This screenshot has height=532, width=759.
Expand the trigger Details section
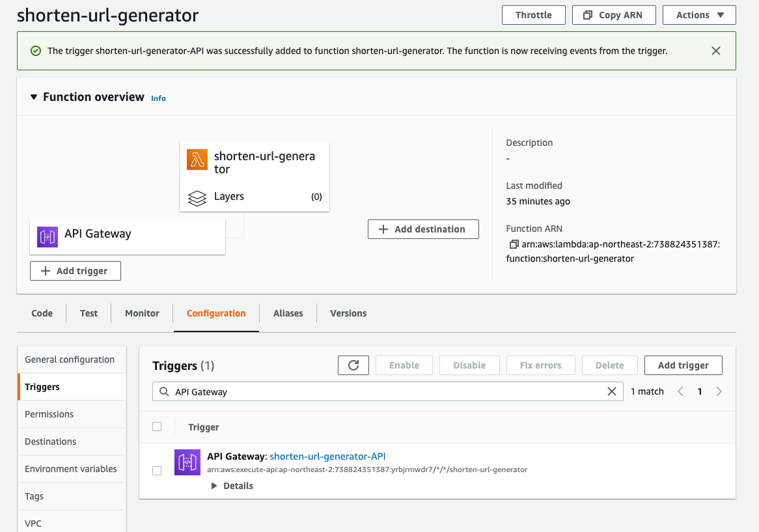(x=232, y=486)
